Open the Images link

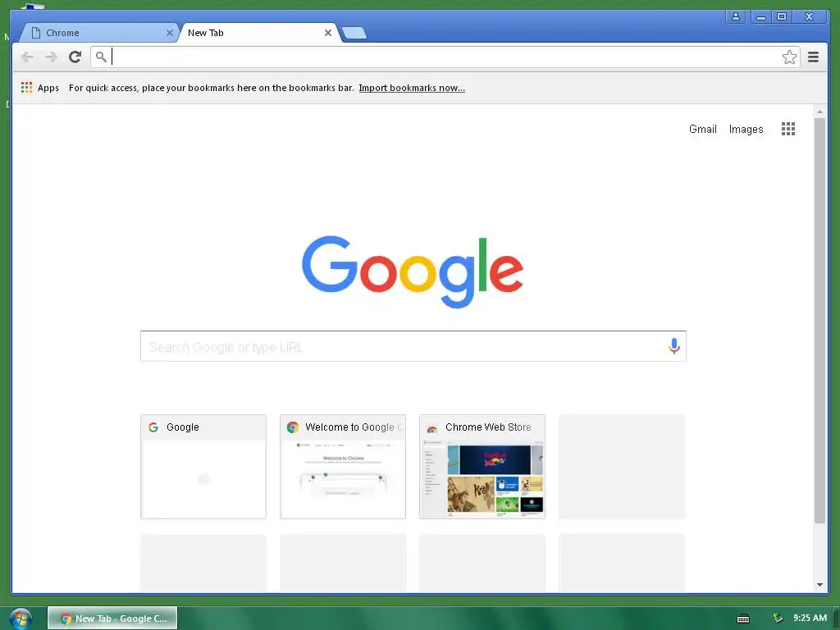point(746,129)
